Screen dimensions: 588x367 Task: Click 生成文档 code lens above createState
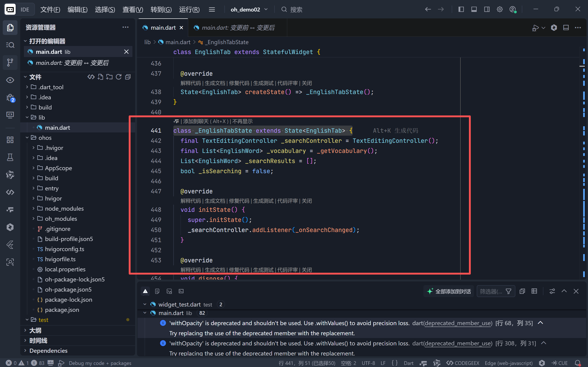click(x=215, y=83)
